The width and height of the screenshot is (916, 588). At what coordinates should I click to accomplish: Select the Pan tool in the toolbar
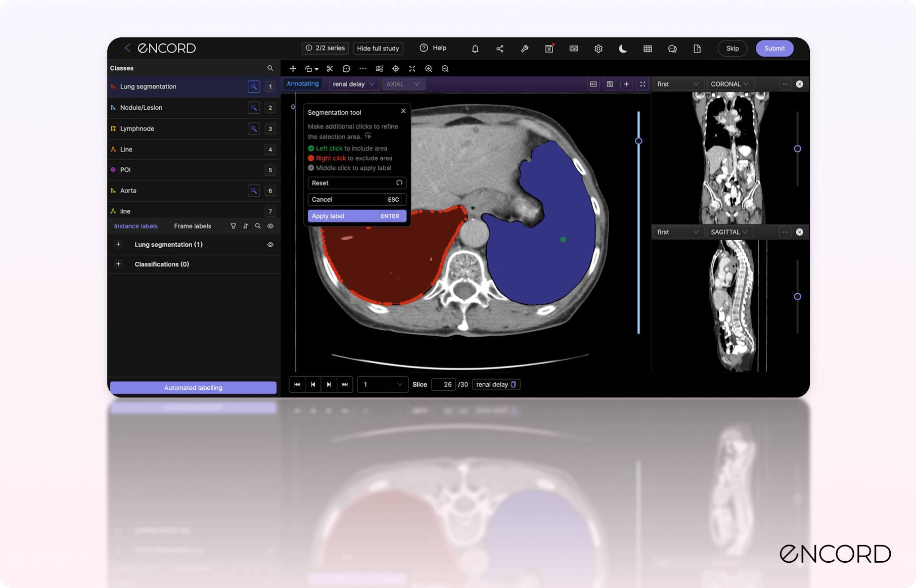pyautogui.click(x=293, y=68)
